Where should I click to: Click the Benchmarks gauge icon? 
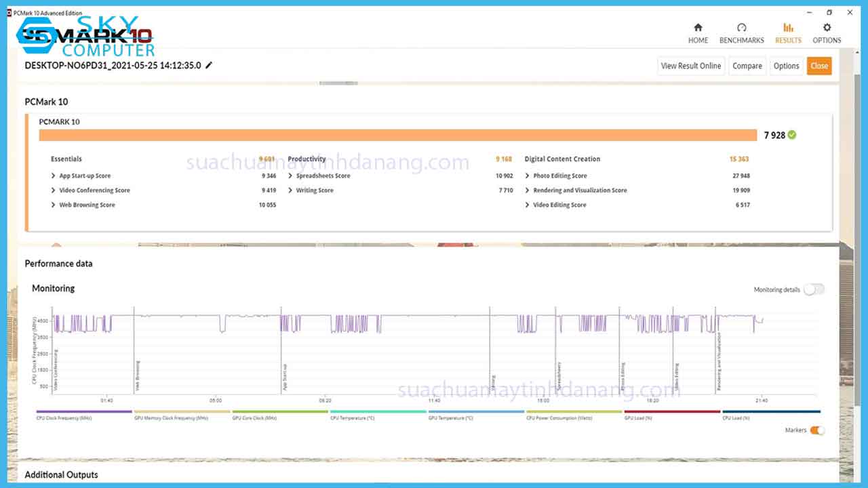[741, 28]
